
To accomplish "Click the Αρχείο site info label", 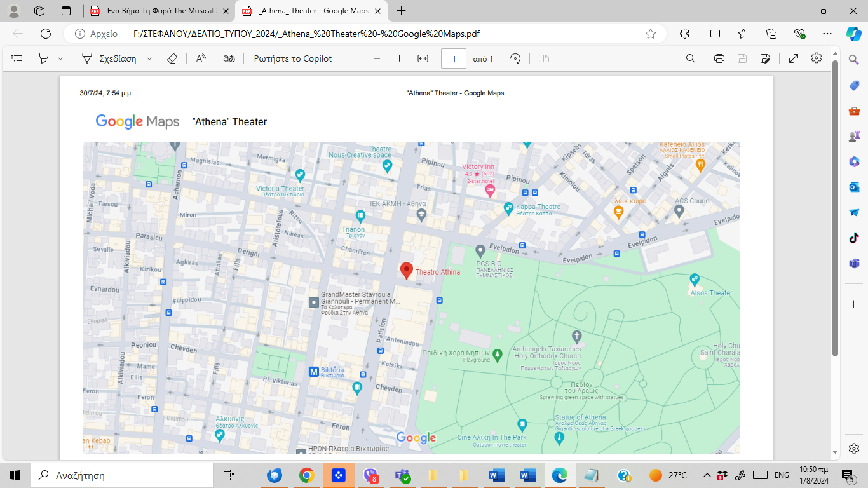I will click(x=97, y=34).
